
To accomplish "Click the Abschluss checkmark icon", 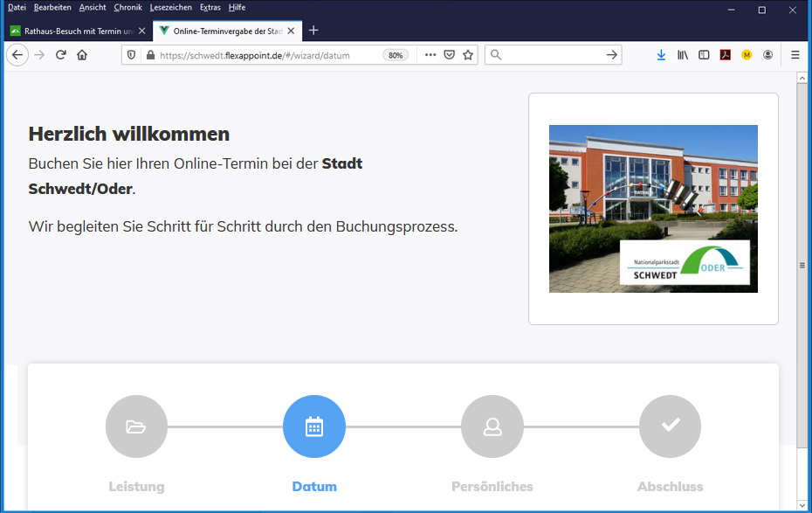I will [x=670, y=426].
